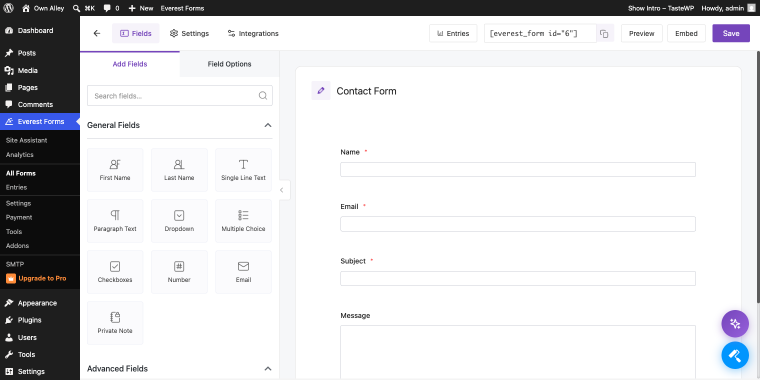Switch to Field Options tab
This screenshot has width=760, height=380.
click(229, 64)
